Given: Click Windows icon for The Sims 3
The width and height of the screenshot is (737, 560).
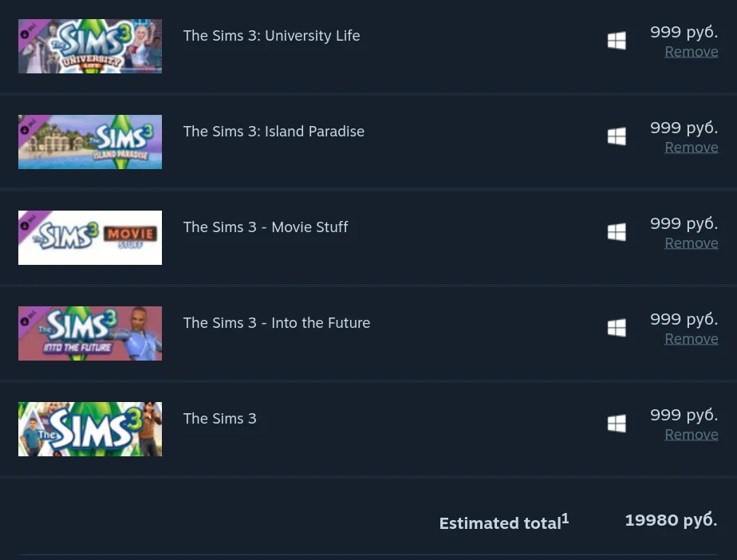Looking at the screenshot, I should click(617, 424).
